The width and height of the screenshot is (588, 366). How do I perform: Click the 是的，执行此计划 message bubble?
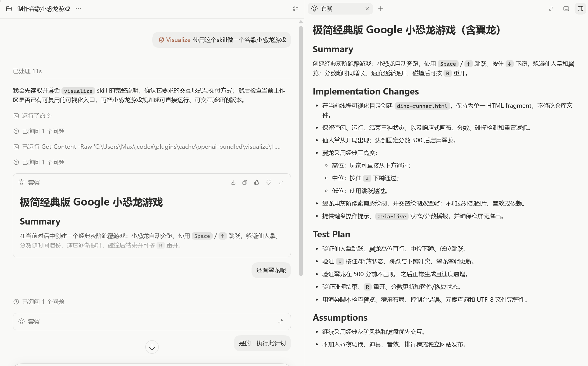click(x=262, y=343)
